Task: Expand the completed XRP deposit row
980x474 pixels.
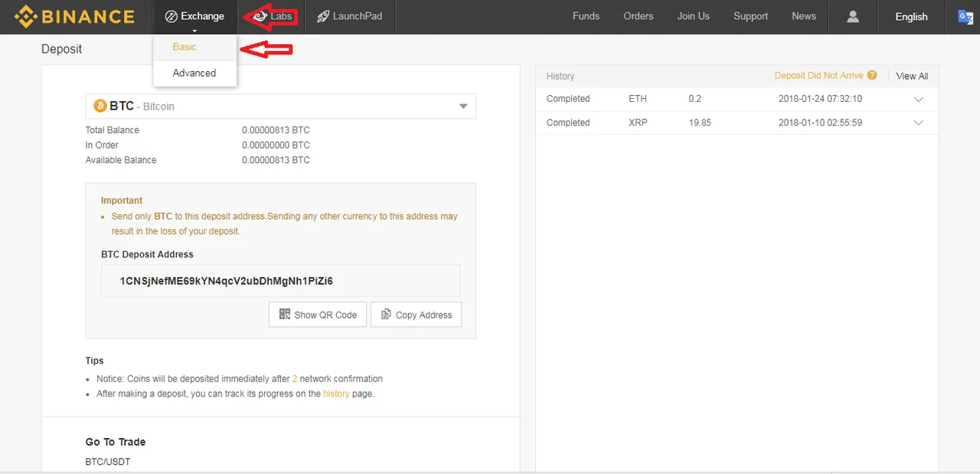Action: pyautogui.click(x=919, y=123)
